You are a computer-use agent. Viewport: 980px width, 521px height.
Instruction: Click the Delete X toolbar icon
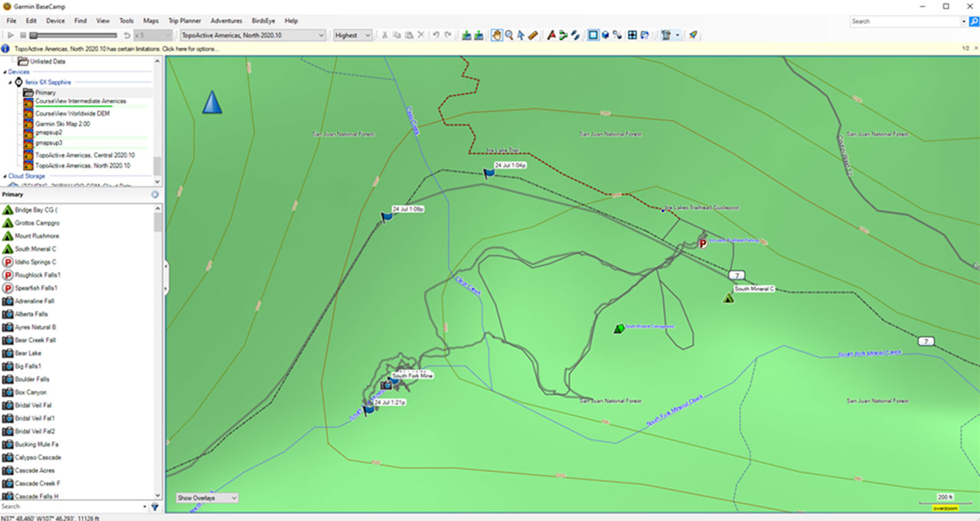(420, 35)
